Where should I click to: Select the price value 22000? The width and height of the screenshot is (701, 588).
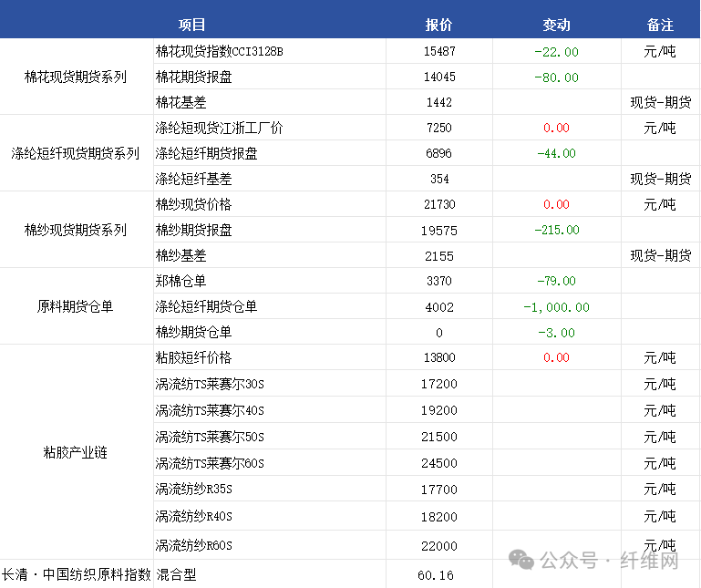click(x=439, y=546)
